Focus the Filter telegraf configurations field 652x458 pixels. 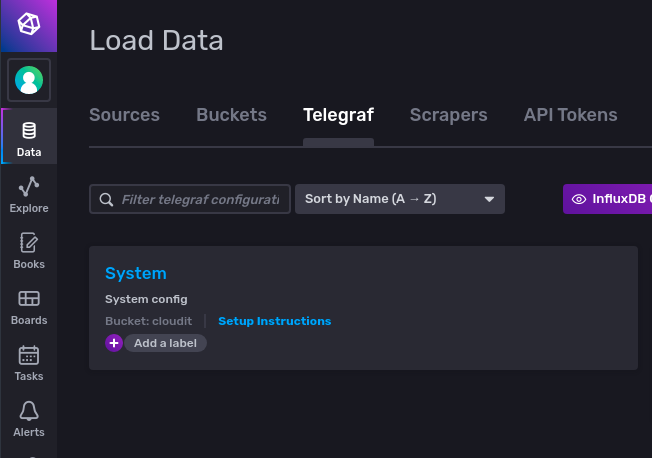click(190, 199)
